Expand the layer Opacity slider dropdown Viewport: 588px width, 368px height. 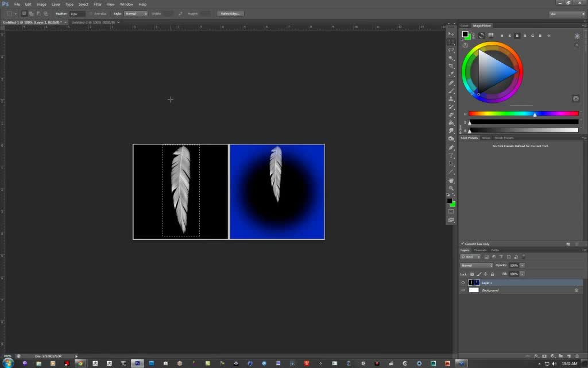click(x=521, y=265)
